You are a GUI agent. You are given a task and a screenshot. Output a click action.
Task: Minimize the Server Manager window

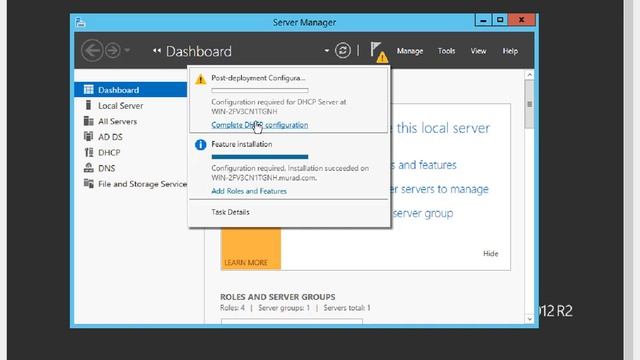[x=483, y=20]
